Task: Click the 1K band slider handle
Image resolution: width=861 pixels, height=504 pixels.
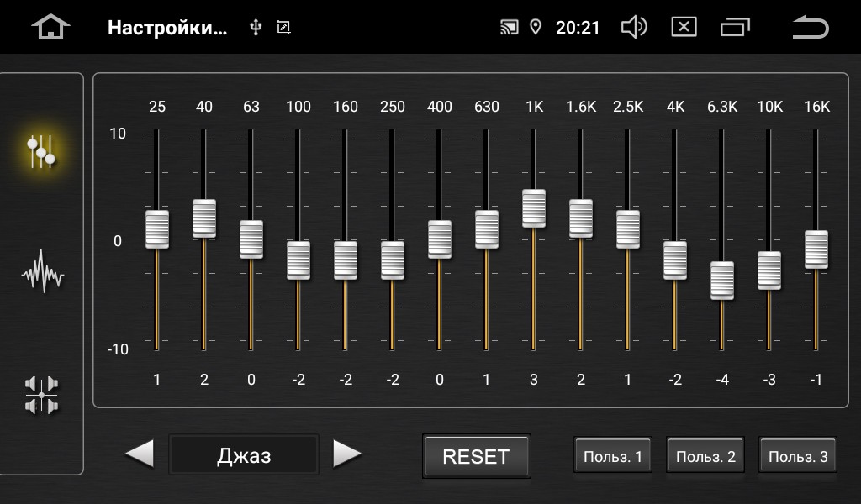Action: click(x=534, y=208)
